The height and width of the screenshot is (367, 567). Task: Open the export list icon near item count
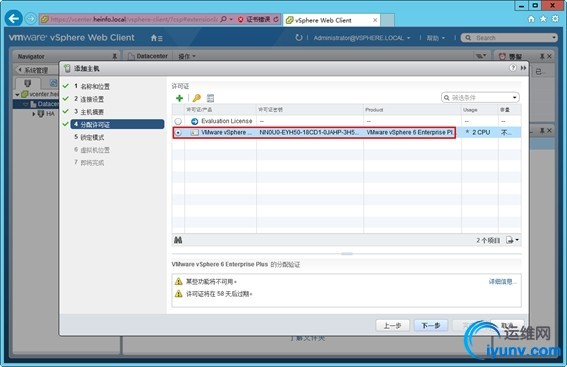click(x=512, y=240)
